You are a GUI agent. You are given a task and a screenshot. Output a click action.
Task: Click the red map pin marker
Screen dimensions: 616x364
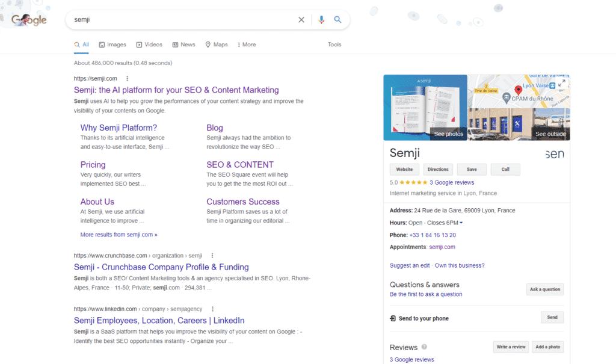click(518, 90)
